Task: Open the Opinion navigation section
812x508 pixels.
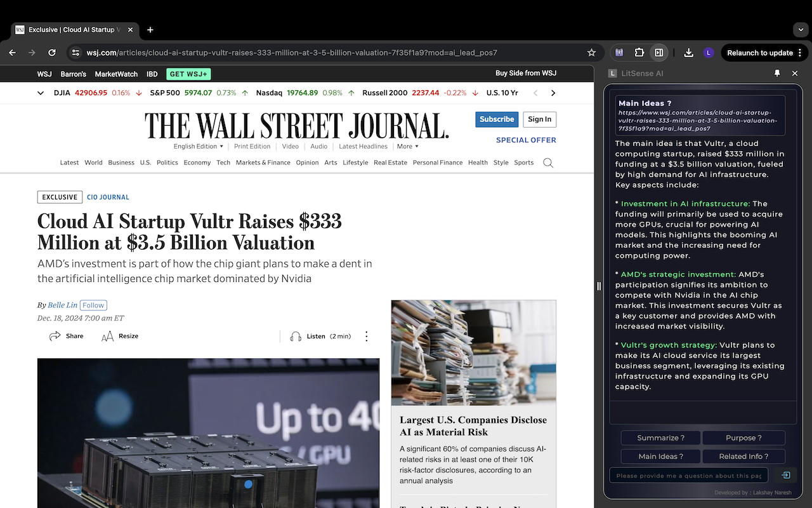Action: 307,163
